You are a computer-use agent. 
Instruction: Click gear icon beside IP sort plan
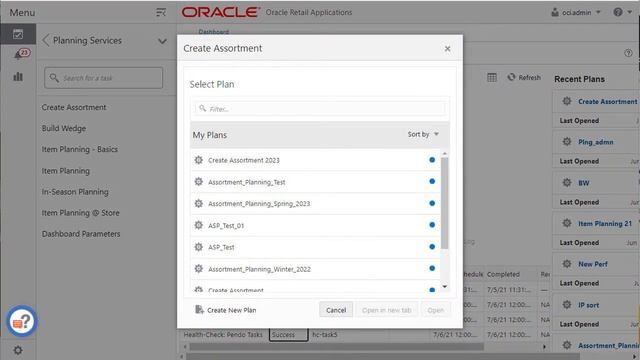[x=567, y=304]
